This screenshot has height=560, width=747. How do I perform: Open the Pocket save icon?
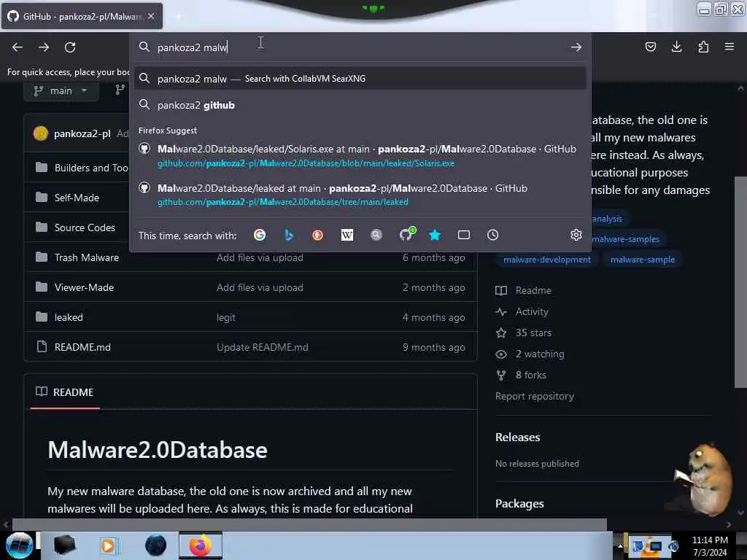[x=650, y=47]
